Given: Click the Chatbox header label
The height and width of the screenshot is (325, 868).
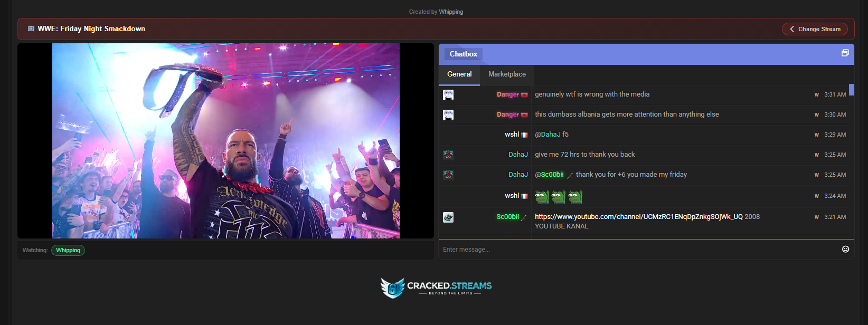Looking at the screenshot, I should click(x=463, y=54).
